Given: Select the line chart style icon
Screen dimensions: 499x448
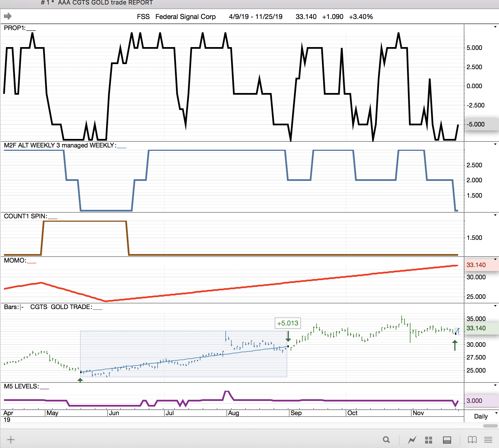Looking at the screenshot, I should (x=412, y=440).
